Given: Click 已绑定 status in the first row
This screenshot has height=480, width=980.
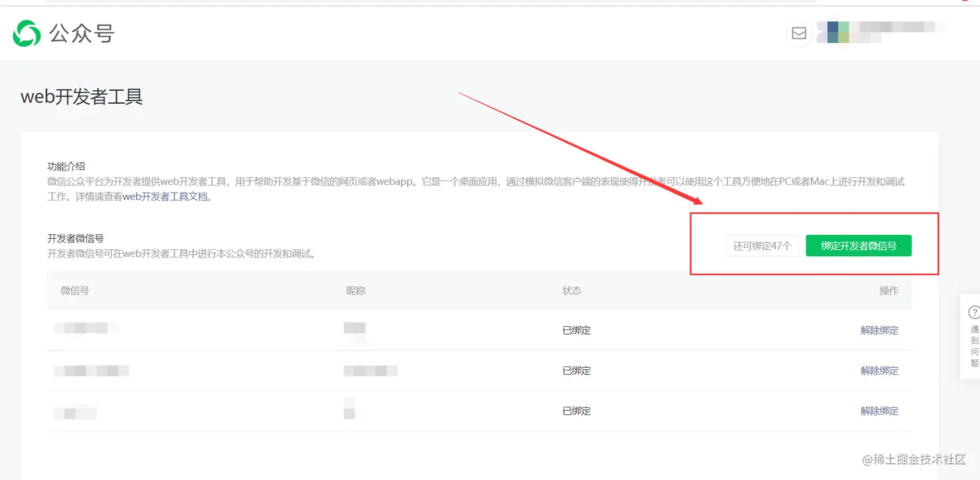Looking at the screenshot, I should pos(577,330).
